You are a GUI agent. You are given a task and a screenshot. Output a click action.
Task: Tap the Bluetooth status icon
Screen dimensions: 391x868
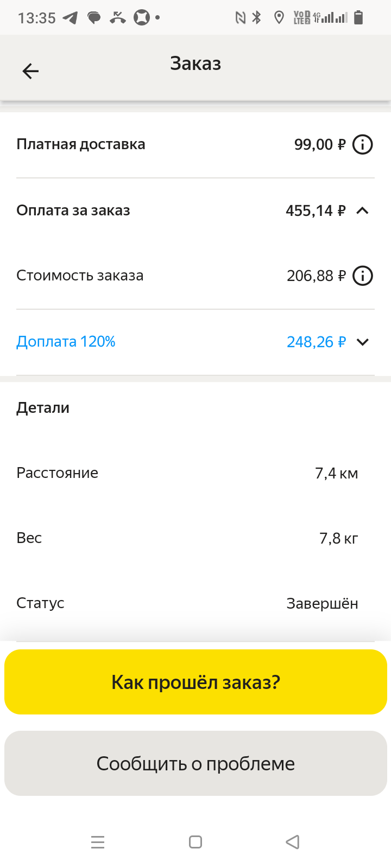point(257,18)
